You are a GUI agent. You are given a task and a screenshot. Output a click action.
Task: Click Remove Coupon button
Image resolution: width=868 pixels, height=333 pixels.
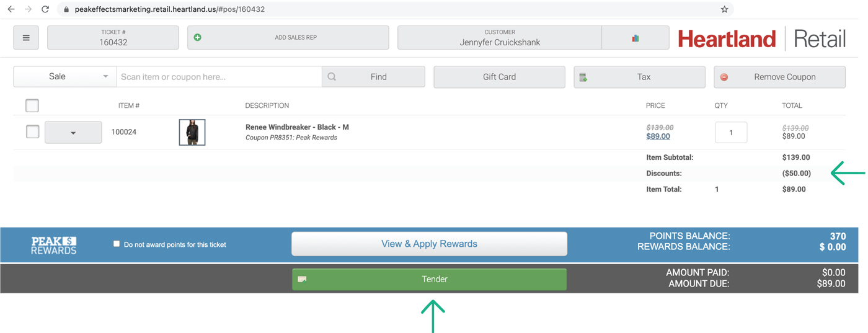point(779,77)
